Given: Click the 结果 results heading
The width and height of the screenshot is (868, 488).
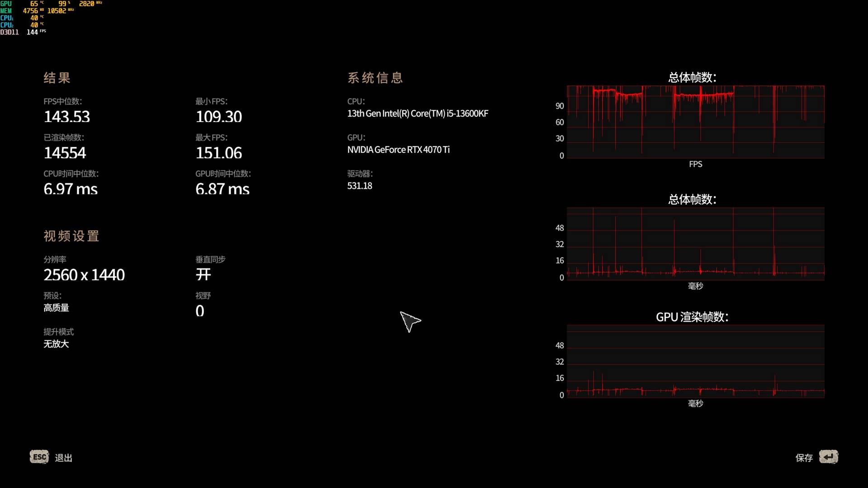Looking at the screenshot, I should coord(57,78).
